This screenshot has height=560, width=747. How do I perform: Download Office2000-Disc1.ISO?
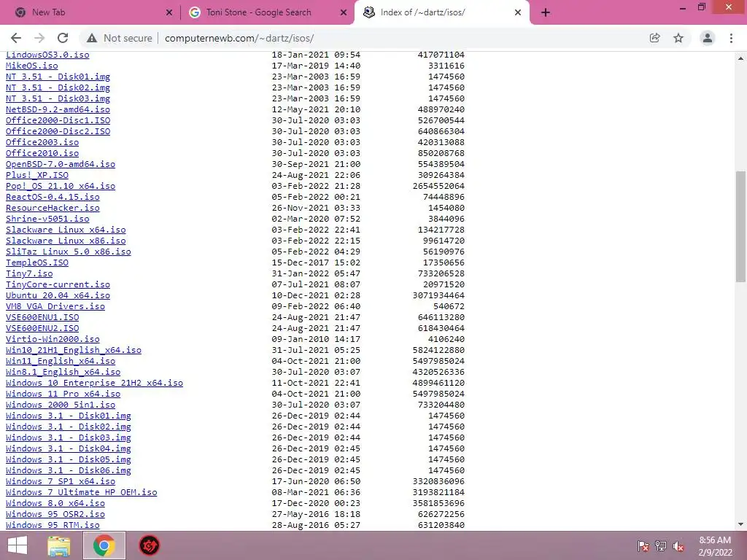[58, 120]
